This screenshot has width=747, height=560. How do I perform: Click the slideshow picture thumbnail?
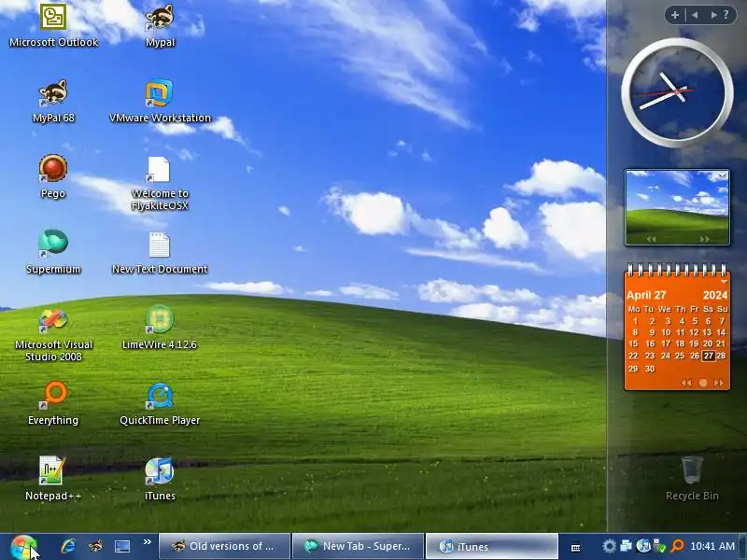[677, 207]
